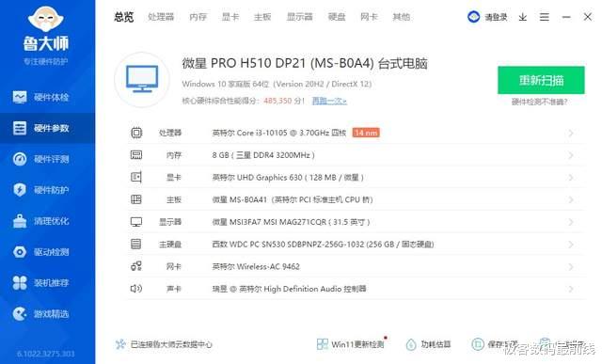Image resolution: width=602 pixels, height=364 pixels.
Task: Open 功耗估算 power estimate tool
Action: click(429, 344)
